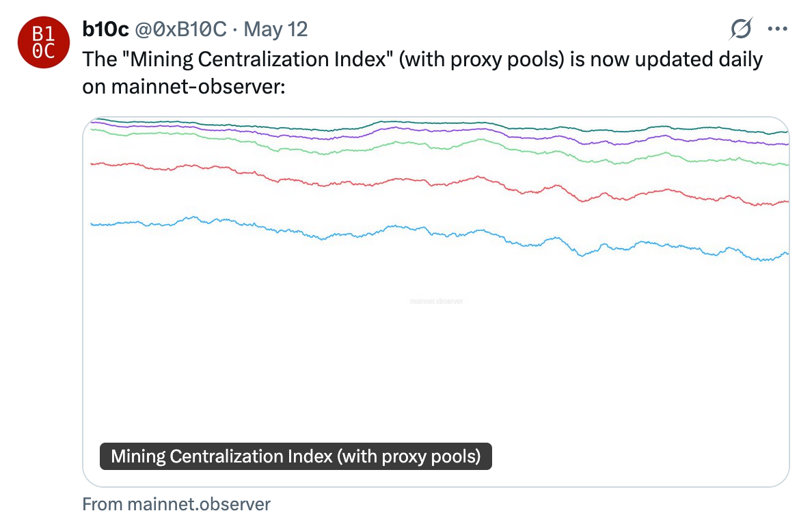Open the b10c display name profile
812x526 pixels.
(105, 29)
